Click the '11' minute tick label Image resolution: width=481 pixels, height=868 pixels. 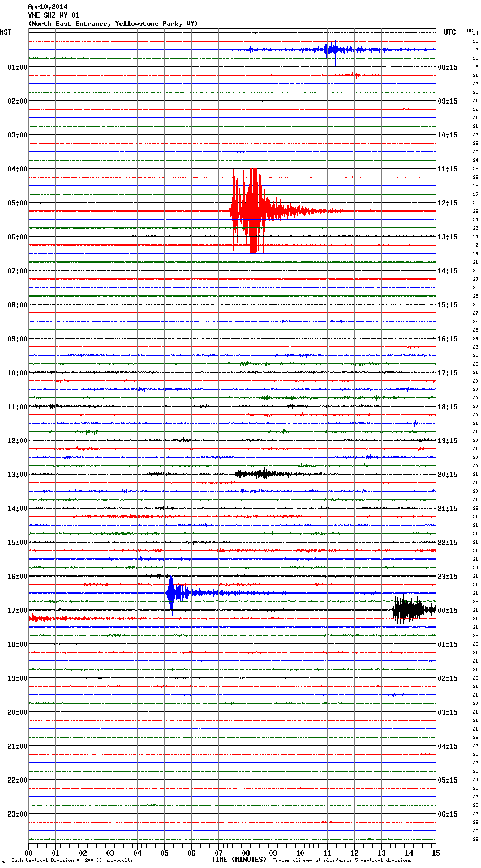tap(327, 853)
